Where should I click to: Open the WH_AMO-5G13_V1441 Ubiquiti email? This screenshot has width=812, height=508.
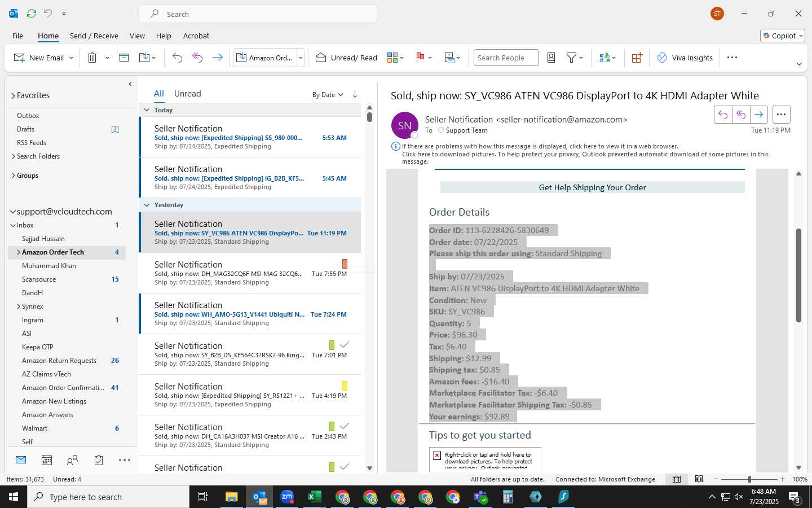250,314
